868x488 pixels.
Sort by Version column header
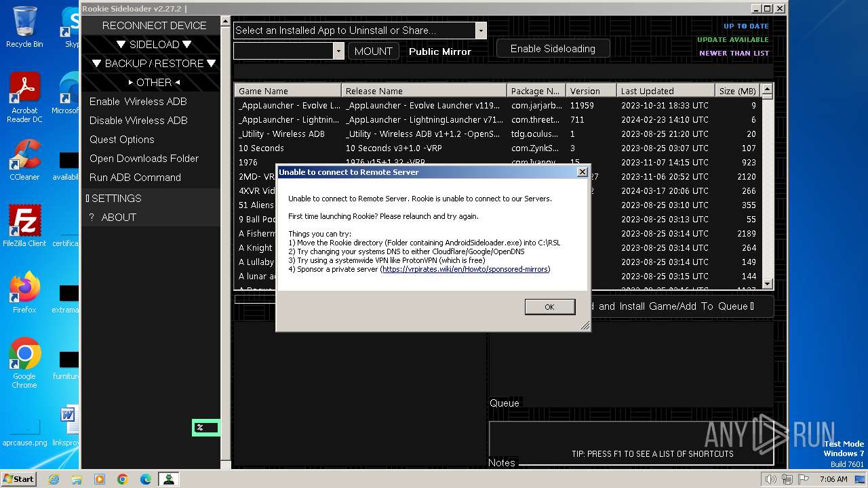(591, 91)
